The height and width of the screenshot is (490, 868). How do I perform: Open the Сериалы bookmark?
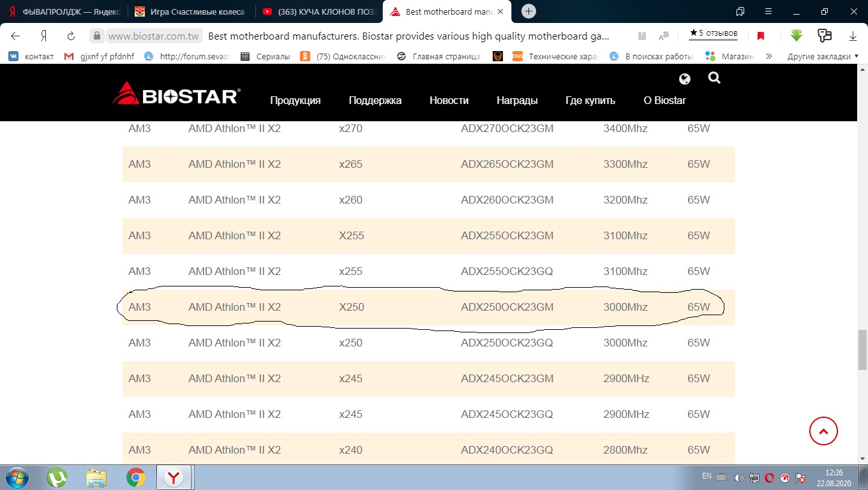266,56
